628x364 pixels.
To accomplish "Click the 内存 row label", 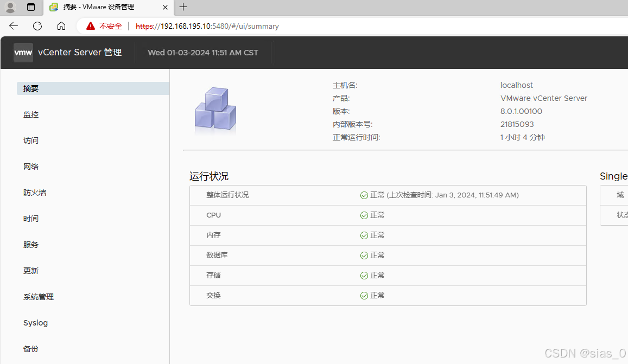I will pyautogui.click(x=213, y=235).
